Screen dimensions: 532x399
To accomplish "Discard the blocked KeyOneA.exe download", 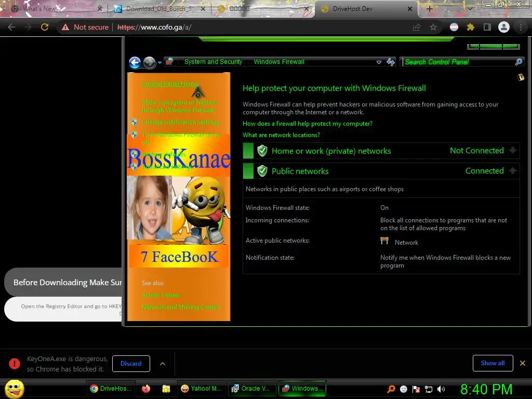I will tap(131, 363).
